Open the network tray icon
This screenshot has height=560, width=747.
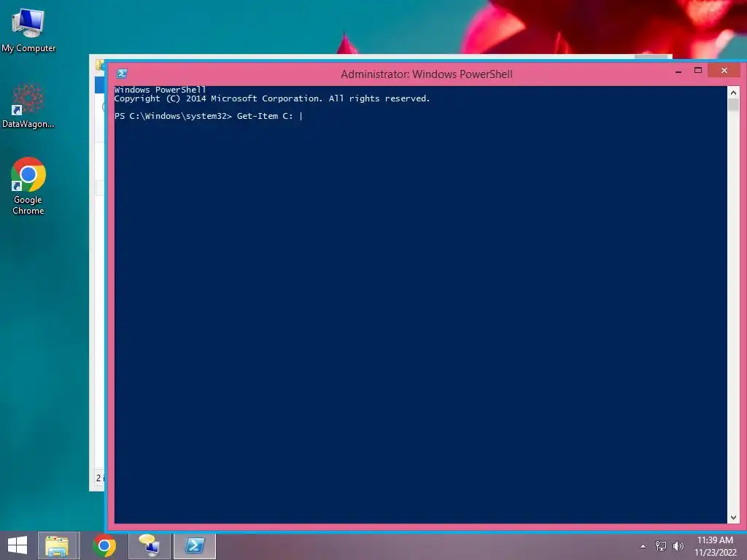pyautogui.click(x=661, y=546)
